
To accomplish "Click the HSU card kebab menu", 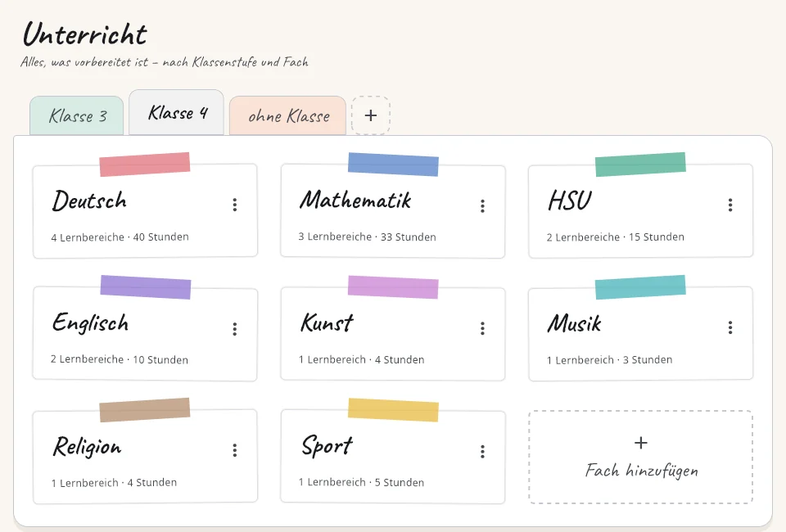I will 730,205.
